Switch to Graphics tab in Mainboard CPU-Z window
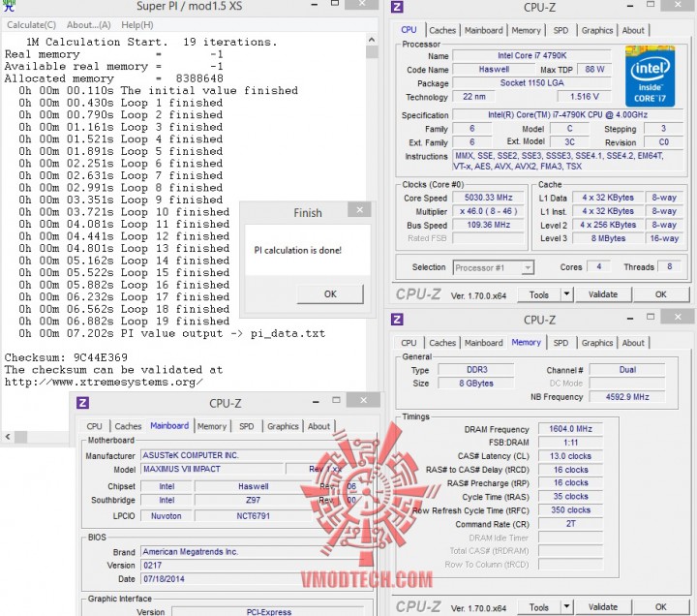 click(x=283, y=426)
